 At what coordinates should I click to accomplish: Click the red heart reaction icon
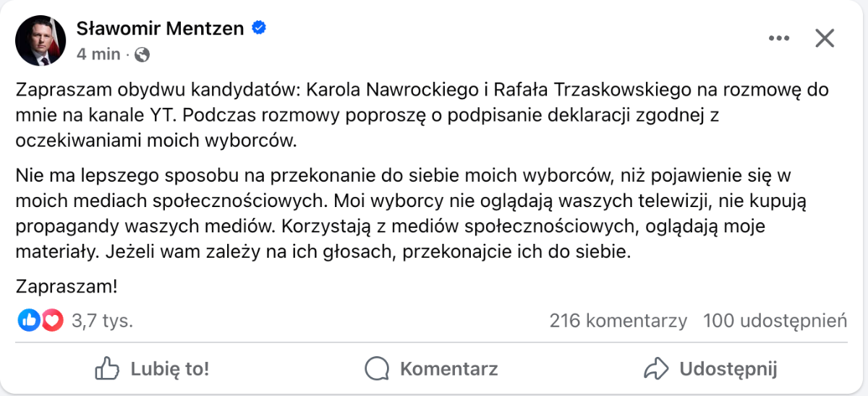(x=52, y=320)
